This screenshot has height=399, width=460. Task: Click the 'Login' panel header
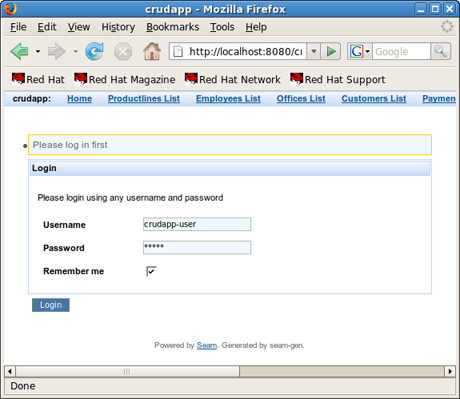[x=230, y=168]
